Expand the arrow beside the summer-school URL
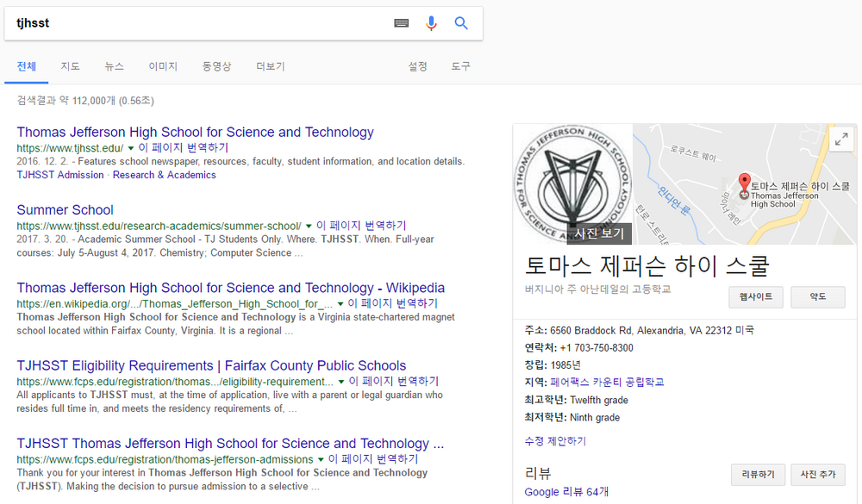This screenshot has height=504, width=862. click(x=309, y=226)
